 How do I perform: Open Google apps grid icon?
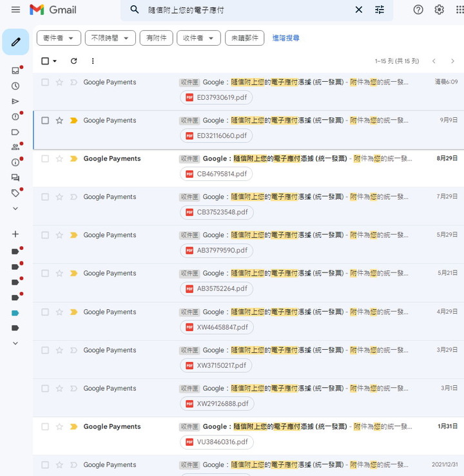click(x=459, y=10)
